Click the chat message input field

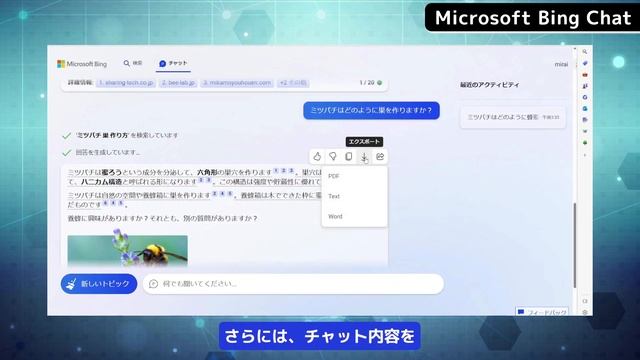293,284
